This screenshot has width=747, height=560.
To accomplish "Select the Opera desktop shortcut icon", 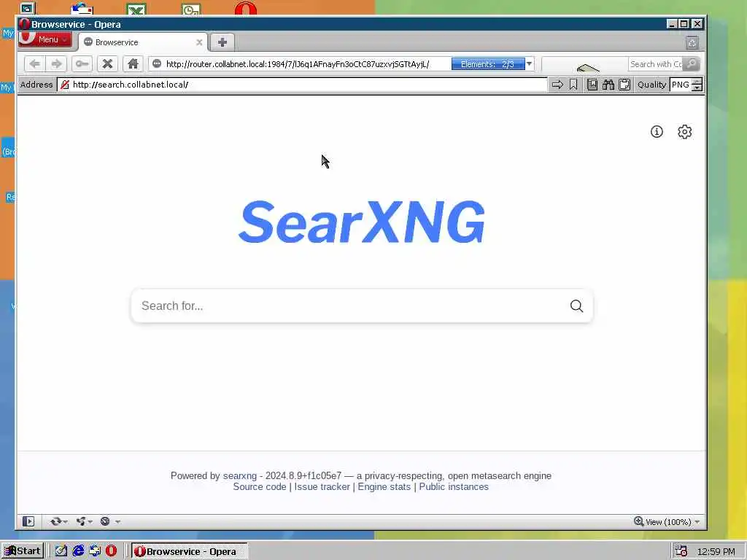I will tap(246, 9).
